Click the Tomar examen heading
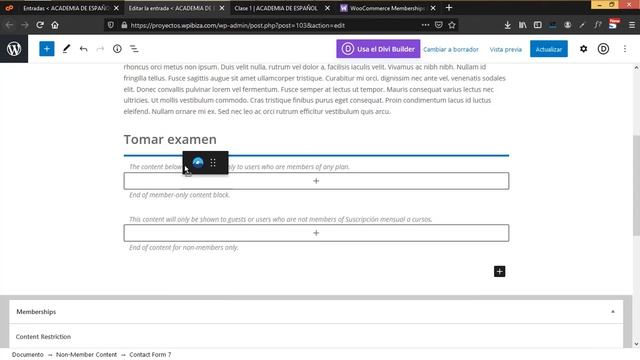The width and height of the screenshot is (640, 360). (x=170, y=139)
